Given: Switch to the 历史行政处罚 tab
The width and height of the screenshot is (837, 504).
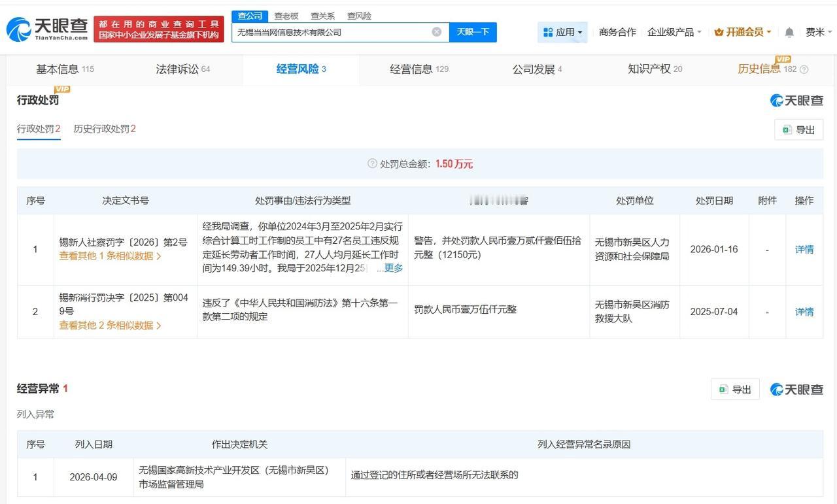Looking at the screenshot, I should coord(105,129).
